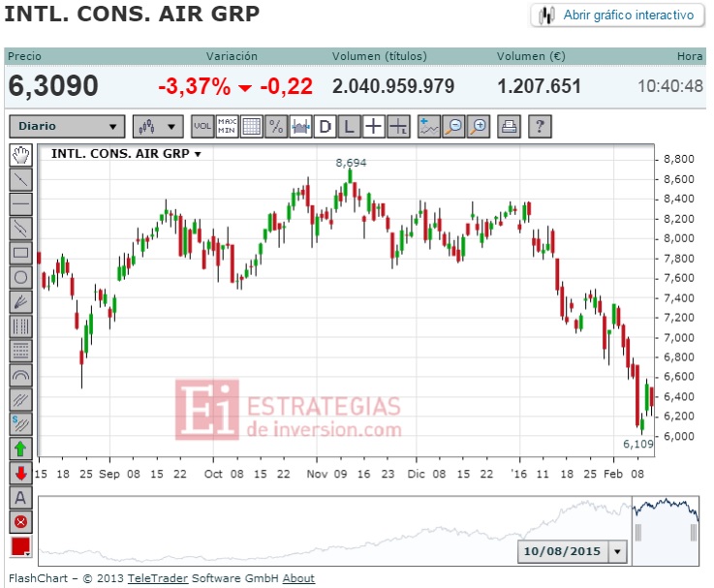Viewport: 714px width, 588px height.
Task: Open the candlestick chart type dropdown
Action: pyautogui.click(x=158, y=126)
